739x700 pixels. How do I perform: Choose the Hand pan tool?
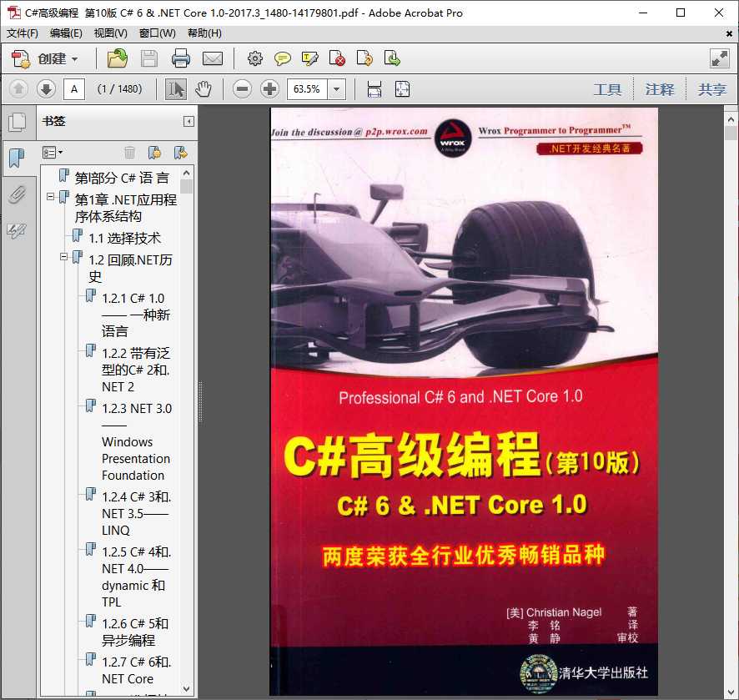pyautogui.click(x=204, y=89)
